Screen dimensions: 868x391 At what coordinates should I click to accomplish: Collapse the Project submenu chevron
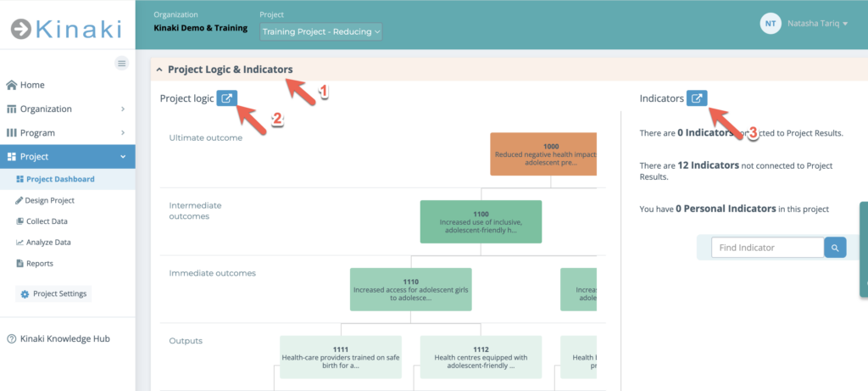[x=123, y=157]
